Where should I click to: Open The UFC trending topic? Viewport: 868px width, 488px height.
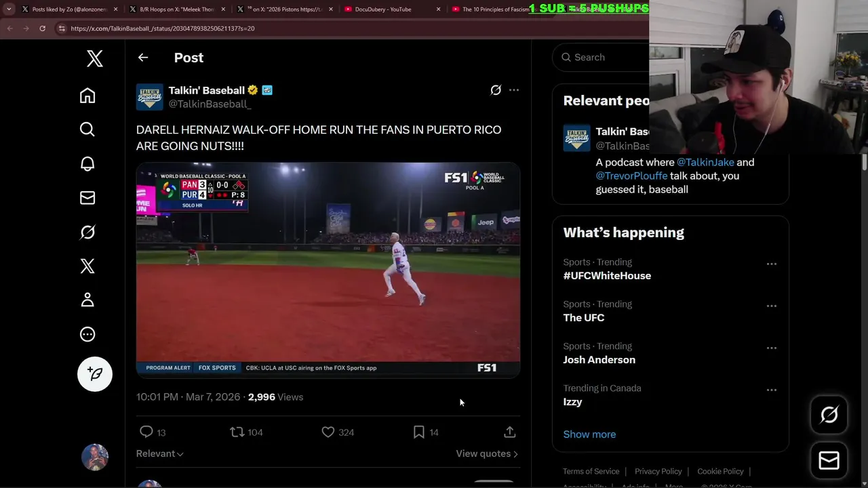pos(583,318)
